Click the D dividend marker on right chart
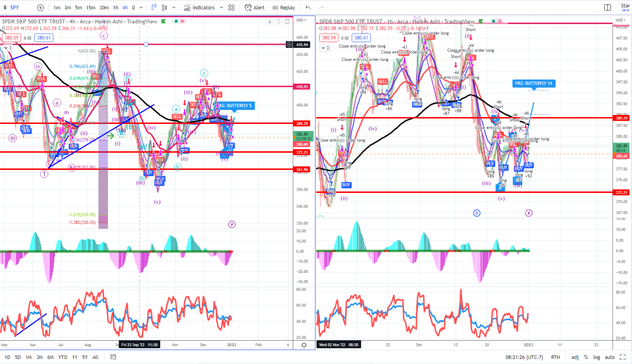Image resolution: width=632 pixels, height=364 pixels. tap(476, 213)
